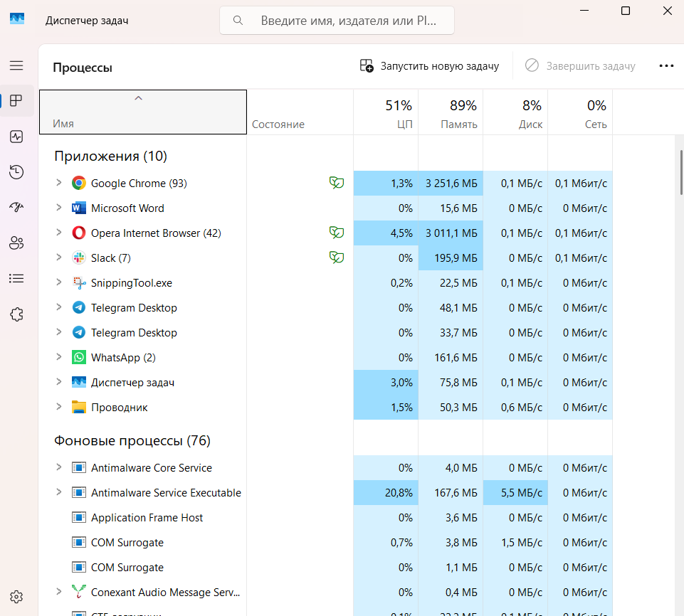684x616 pixels.
Task: Click the Google Chrome process icon
Action: click(79, 183)
